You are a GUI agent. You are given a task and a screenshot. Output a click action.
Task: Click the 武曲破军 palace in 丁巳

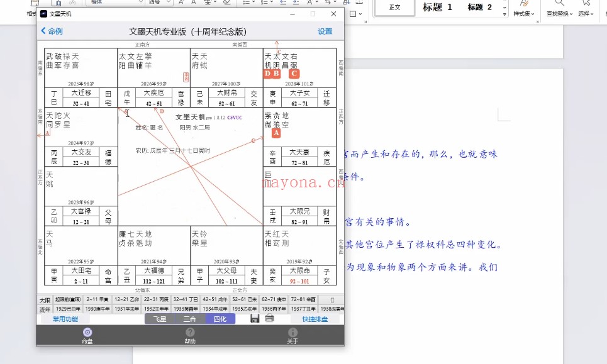[x=81, y=77]
